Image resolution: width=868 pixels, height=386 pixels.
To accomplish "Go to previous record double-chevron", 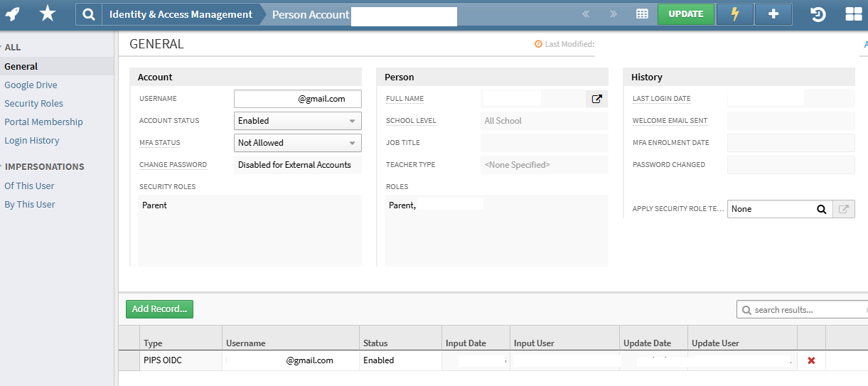I will (x=586, y=14).
